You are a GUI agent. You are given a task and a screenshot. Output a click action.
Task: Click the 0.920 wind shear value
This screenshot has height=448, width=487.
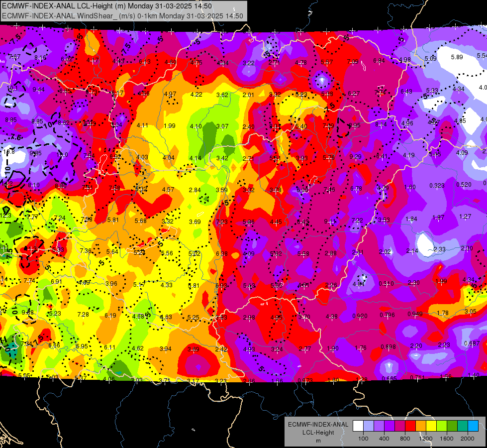[x=360, y=316]
